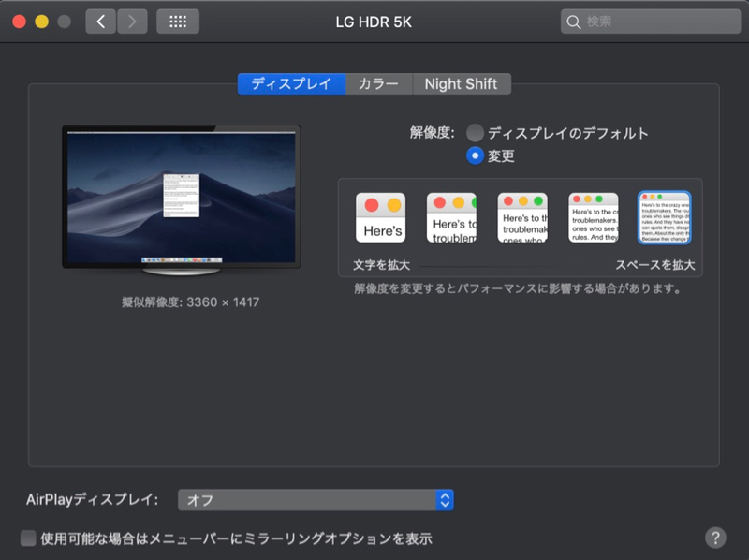
Task: Click the スペースを拡大 label
Action: click(654, 265)
